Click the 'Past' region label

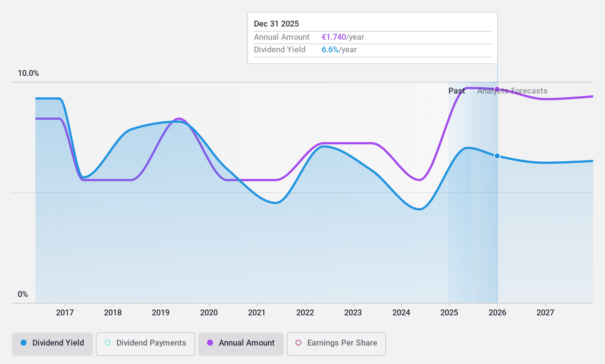tap(457, 91)
